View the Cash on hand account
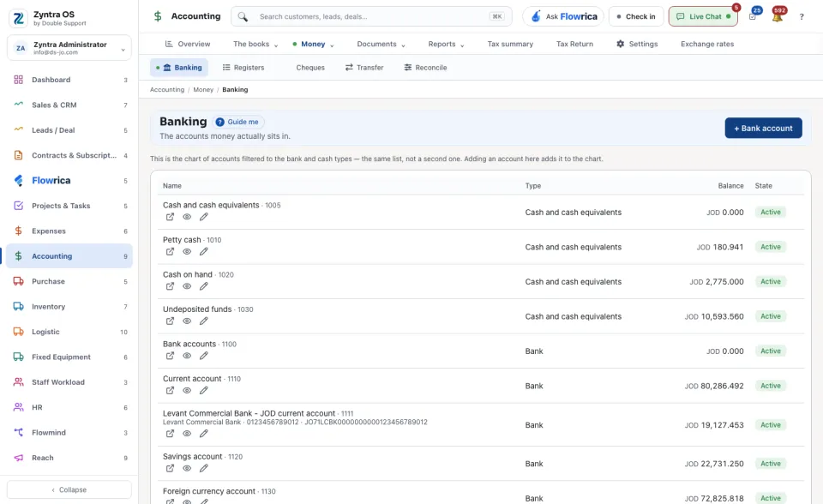 pos(187,286)
